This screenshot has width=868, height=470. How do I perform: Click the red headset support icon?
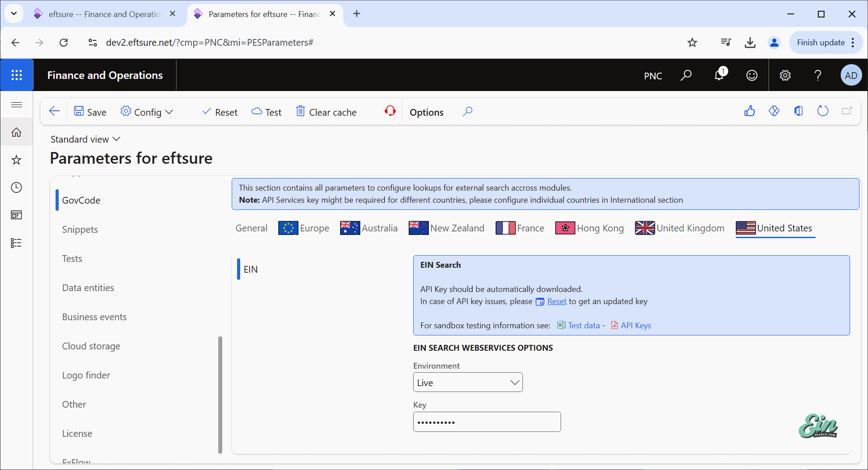390,111
